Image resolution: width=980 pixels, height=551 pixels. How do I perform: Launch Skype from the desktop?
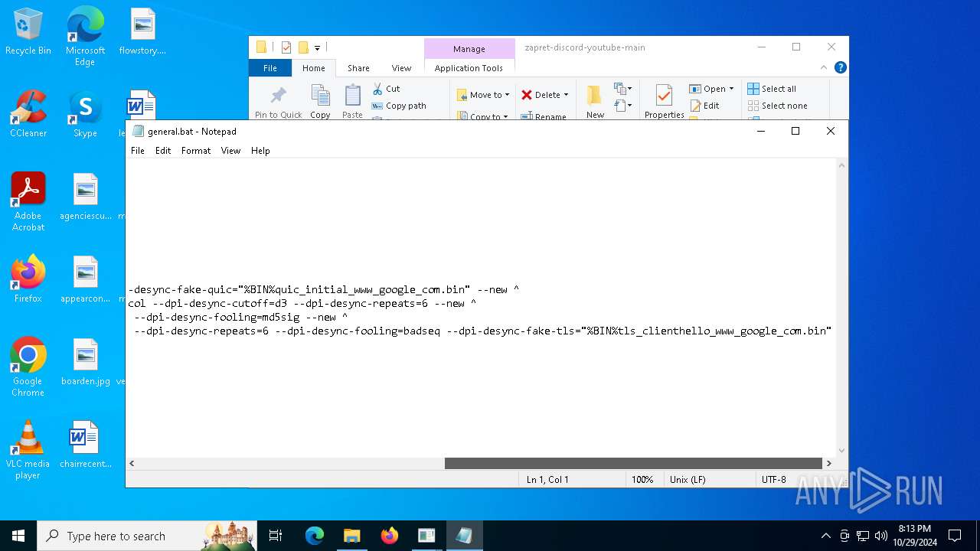85,114
